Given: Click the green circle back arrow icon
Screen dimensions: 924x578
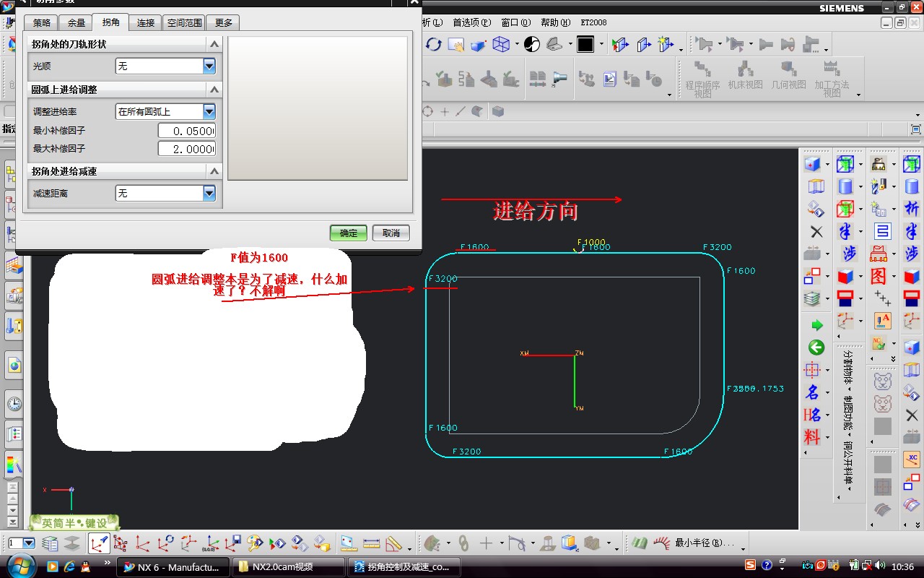Looking at the screenshot, I should click(816, 348).
